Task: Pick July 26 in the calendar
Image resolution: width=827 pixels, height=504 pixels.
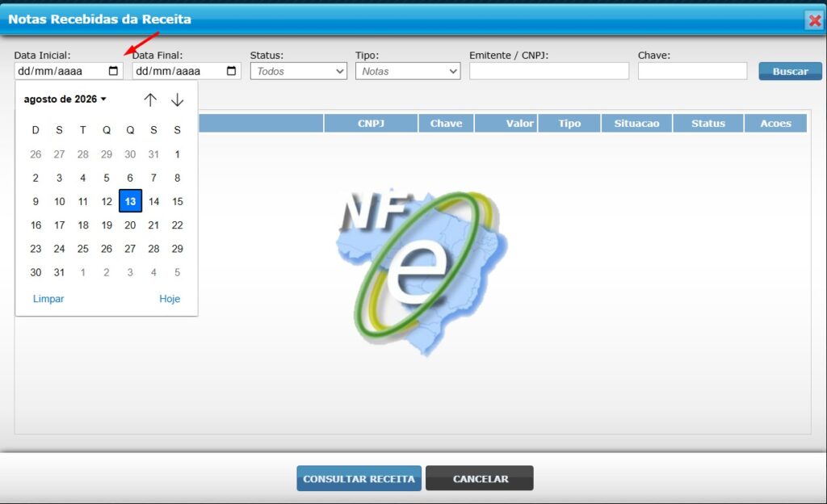Action: [x=36, y=154]
